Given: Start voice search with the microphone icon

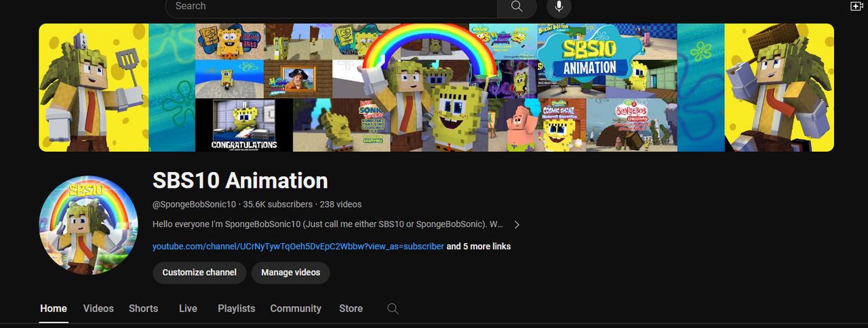Looking at the screenshot, I should point(559,6).
